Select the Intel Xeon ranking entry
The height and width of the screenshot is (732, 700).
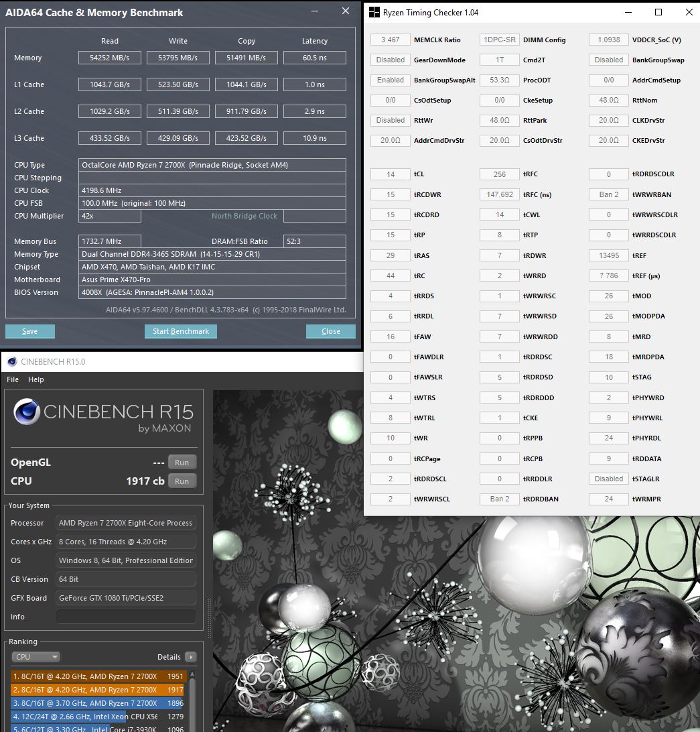(97, 716)
